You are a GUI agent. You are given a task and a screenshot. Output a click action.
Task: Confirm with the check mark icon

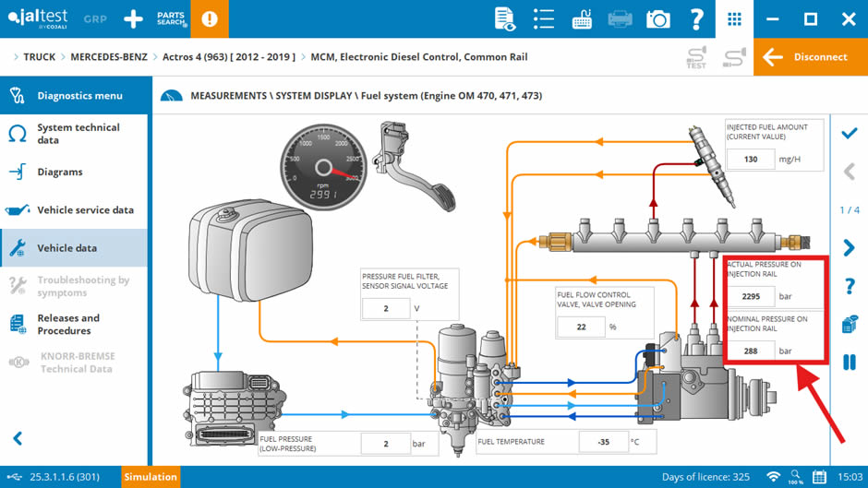pyautogui.click(x=850, y=134)
